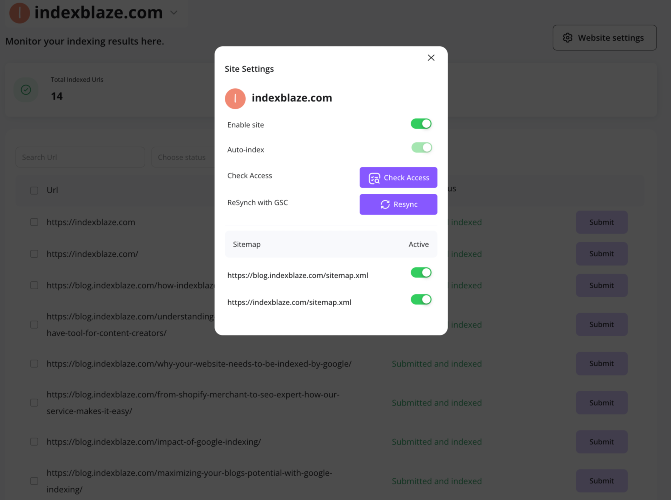Select checkbox for https://indexblaze.com row

tap(34, 222)
